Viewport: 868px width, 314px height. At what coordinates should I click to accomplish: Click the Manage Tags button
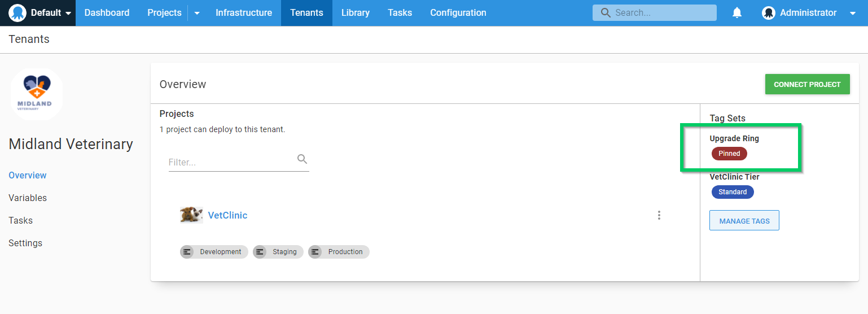(744, 221)
